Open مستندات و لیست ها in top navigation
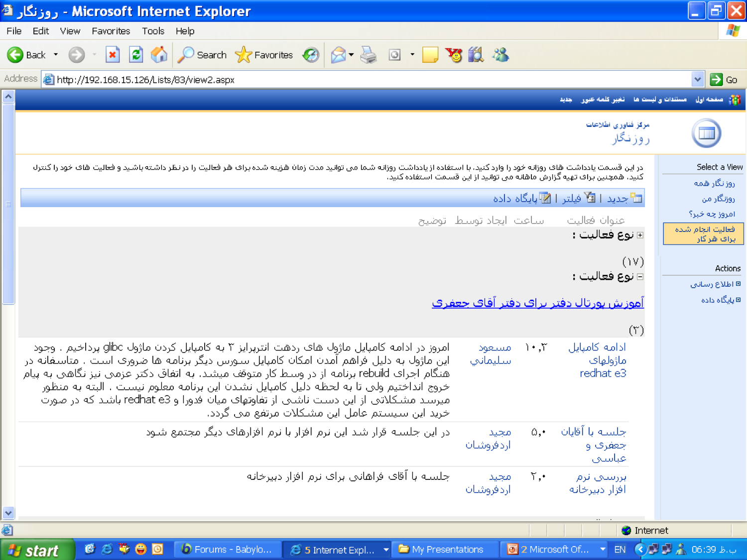This screenshot has height=560, width=747. (660, 100)
